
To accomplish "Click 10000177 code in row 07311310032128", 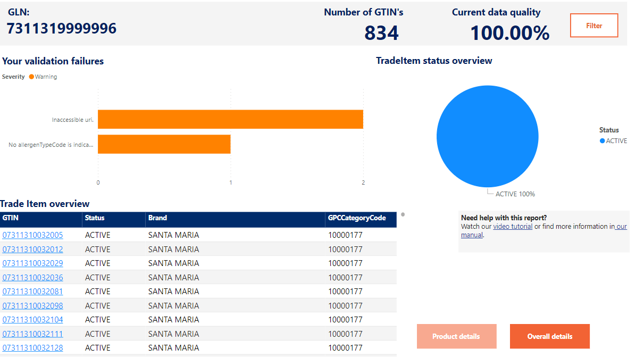I will (x=345, y=348).
